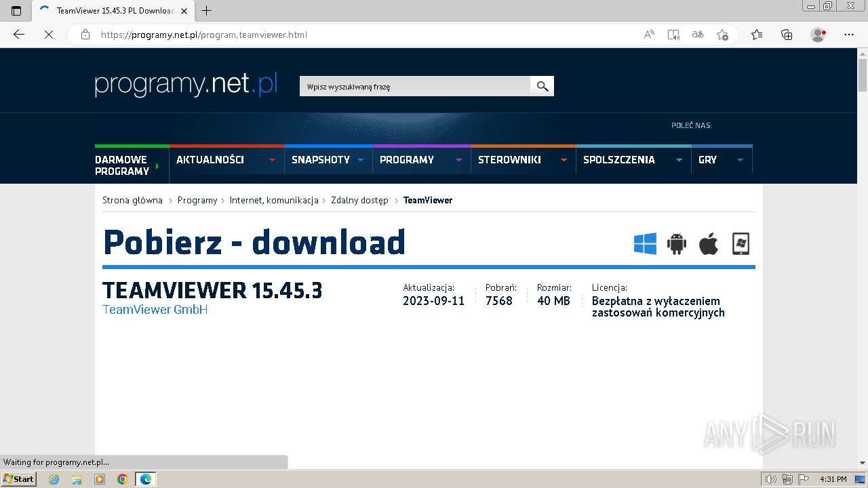Click the update date 2023-09-11
Image resolution: width=868 pixels, height=488 pixels.
[434, 301]
